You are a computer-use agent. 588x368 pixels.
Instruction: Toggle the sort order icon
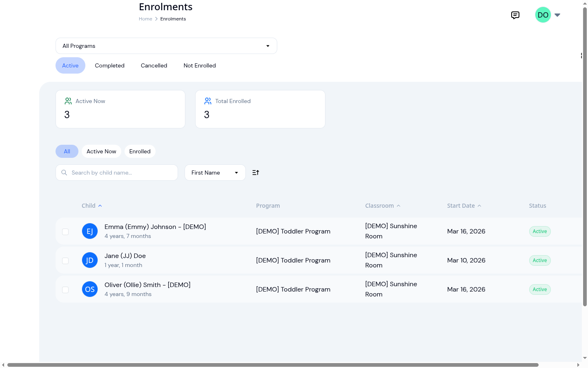[256, 173]
